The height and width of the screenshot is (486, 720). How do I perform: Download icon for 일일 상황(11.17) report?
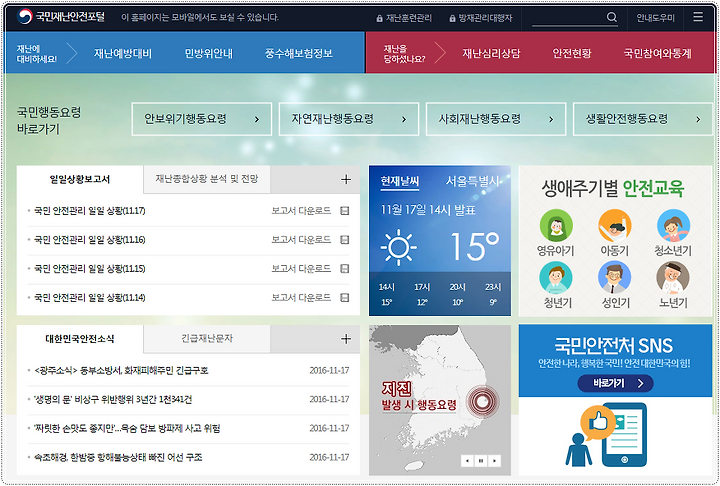pos(344,211)
